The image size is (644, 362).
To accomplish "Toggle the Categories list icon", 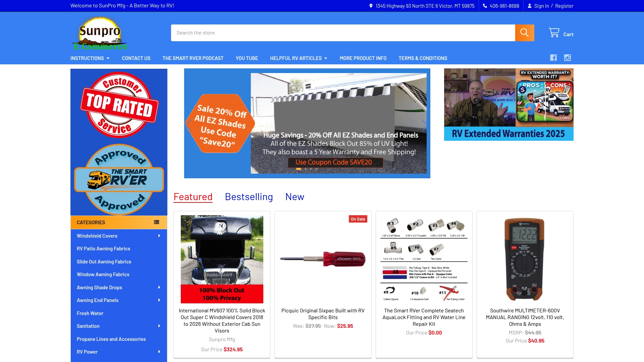I will [x=157, y=222].
